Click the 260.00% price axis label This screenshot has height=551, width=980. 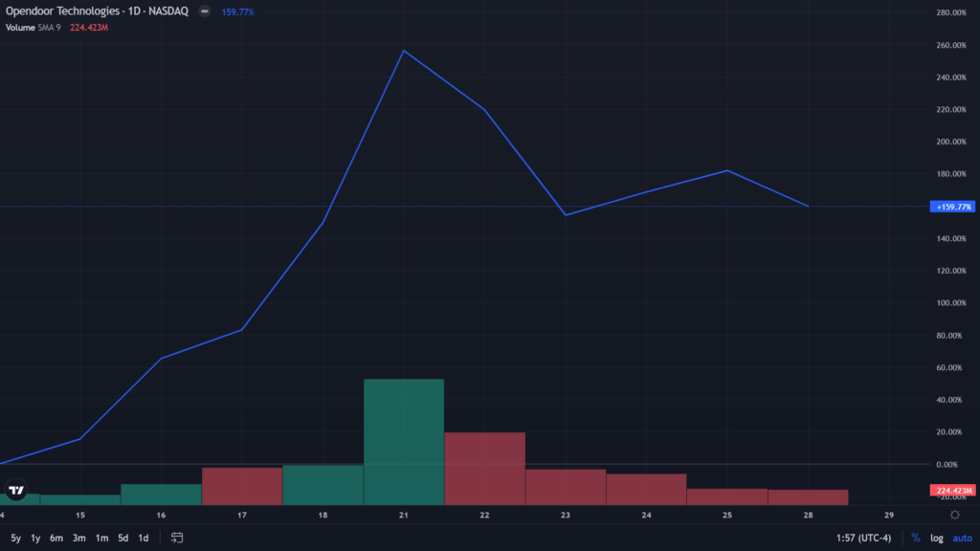coord(951,45)
